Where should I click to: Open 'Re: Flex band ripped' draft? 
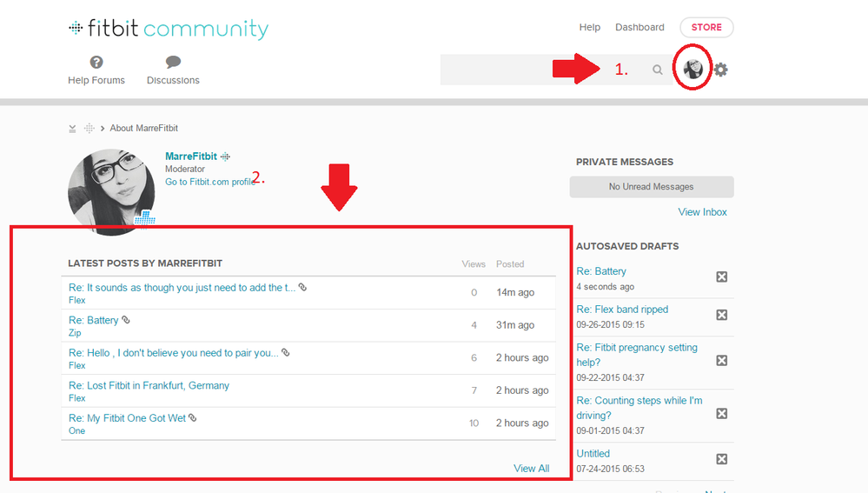point(622,310)
